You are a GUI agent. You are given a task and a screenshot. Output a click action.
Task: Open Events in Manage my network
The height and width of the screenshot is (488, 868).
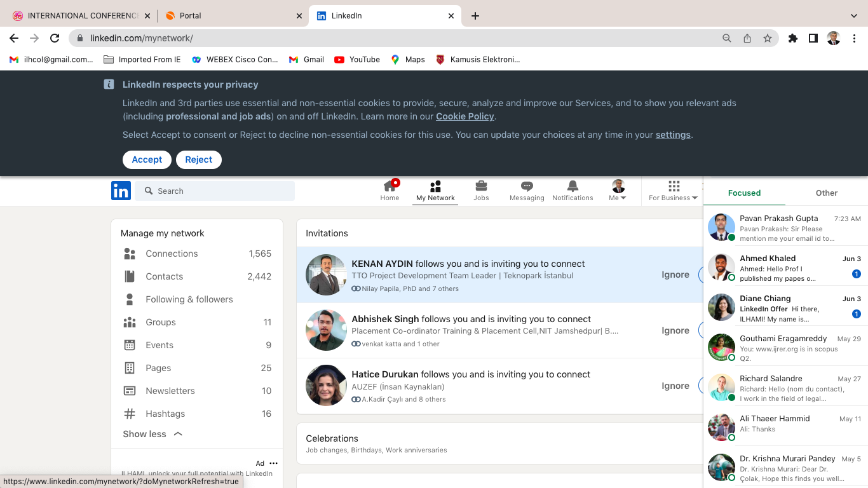coord(197,345)
